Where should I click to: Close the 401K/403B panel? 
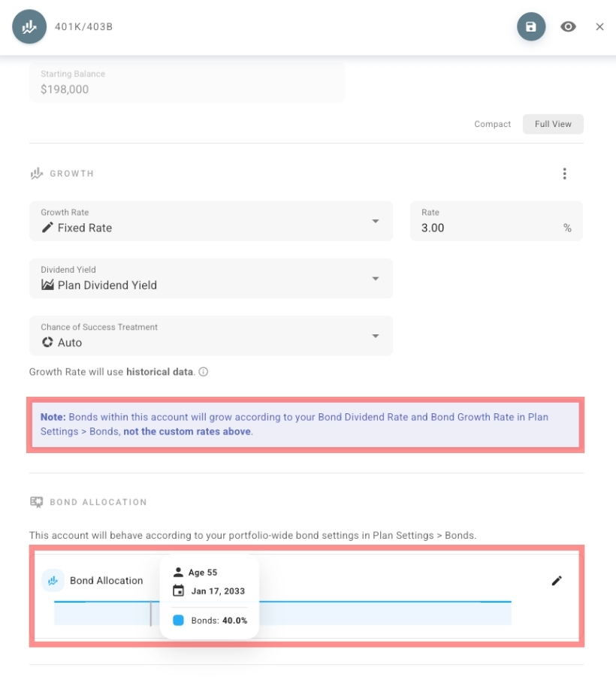(599, 27)
